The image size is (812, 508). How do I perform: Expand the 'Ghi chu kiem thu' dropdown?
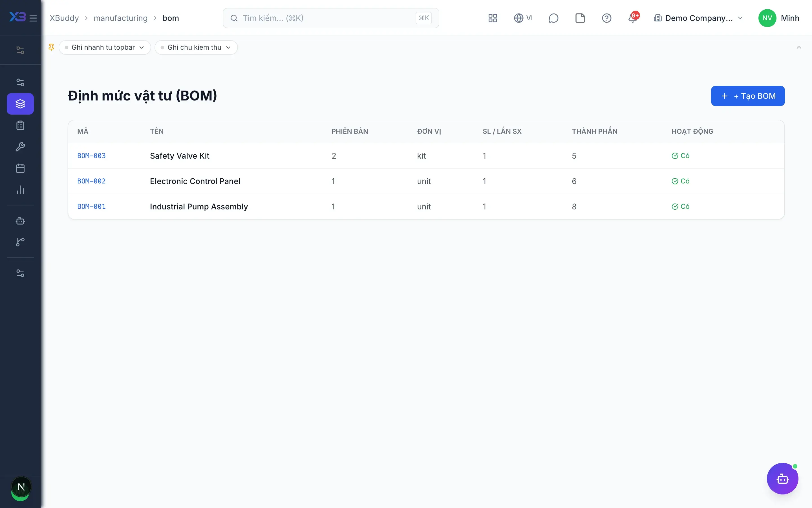click(x=196, y=47)
